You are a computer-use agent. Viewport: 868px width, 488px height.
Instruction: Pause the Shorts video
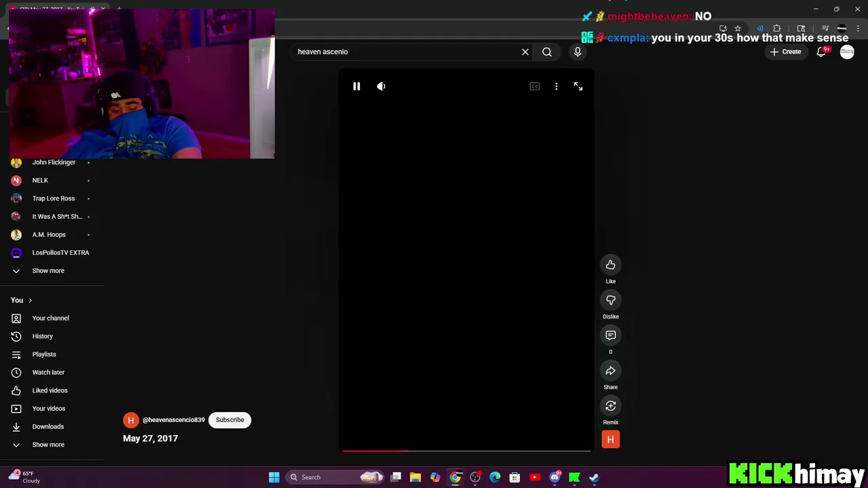[x=356, y=86]
